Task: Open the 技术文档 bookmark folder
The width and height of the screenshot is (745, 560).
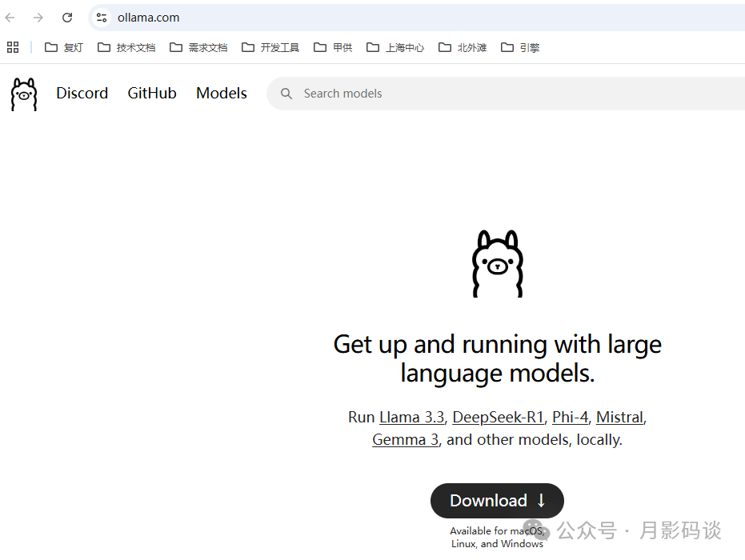Action: [x=126, y=47]
